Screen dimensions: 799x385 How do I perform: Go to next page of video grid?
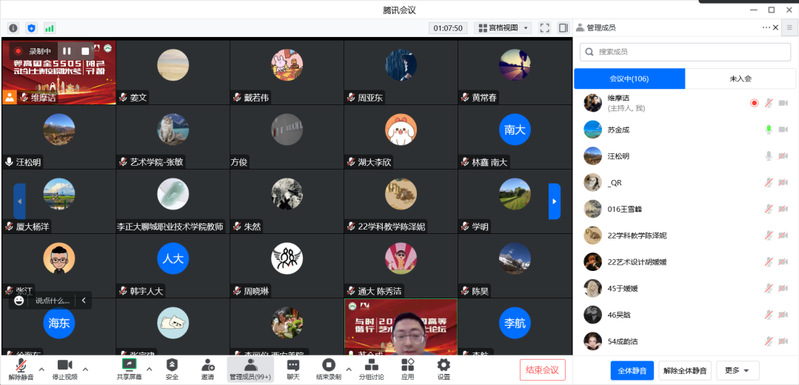pos(554,201)
